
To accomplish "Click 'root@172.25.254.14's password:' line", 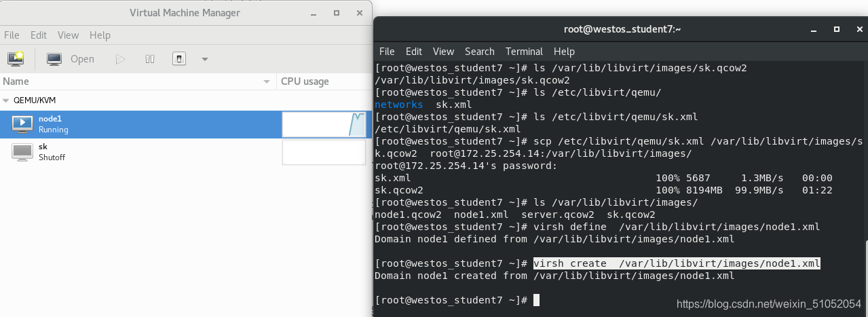I will click(x=466, y=166).
